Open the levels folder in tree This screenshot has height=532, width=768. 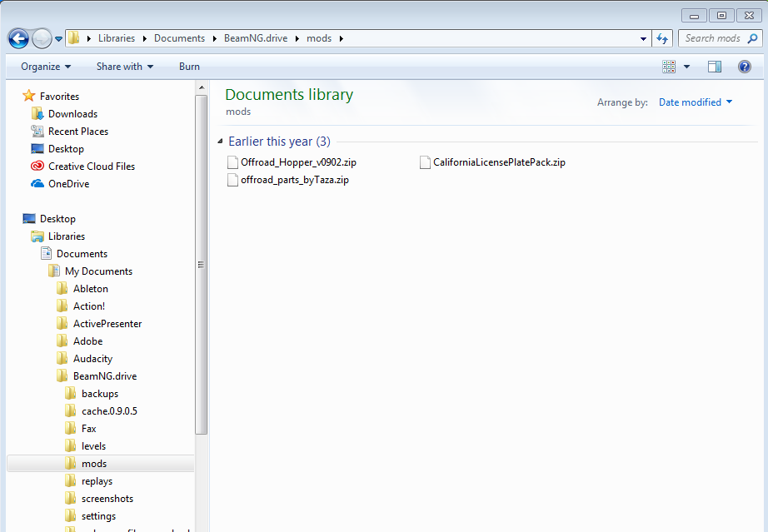(x=93, y=446)
